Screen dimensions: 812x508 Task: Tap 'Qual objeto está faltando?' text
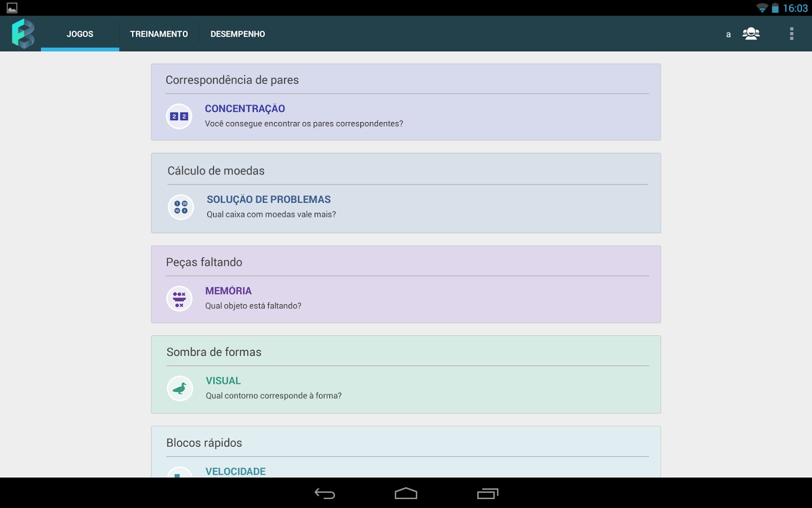(x=253, y=306)
